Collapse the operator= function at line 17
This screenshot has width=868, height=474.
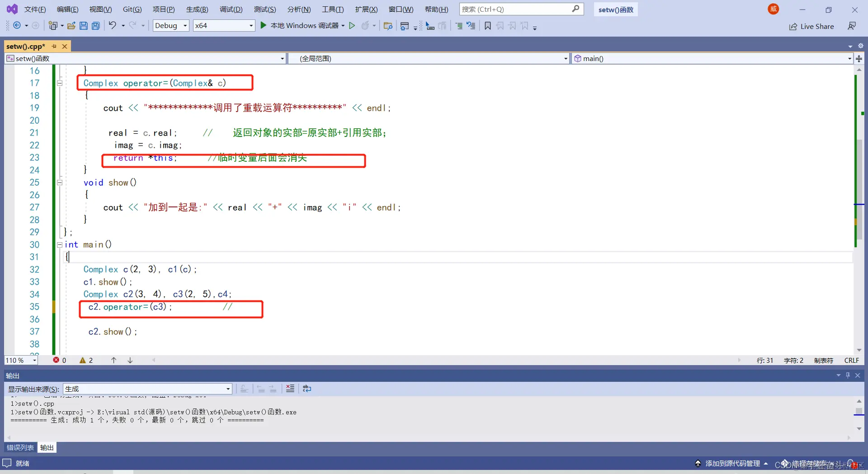pyautogui.click(x=60, y=83)
